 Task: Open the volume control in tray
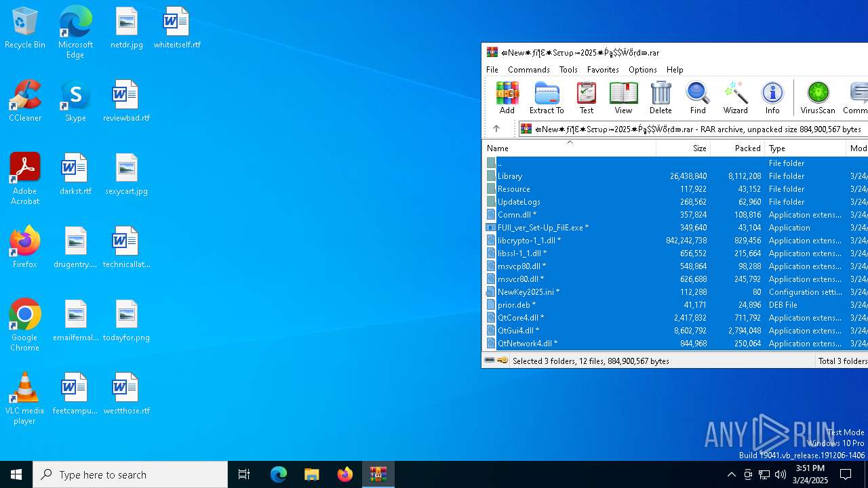(781, 474)
